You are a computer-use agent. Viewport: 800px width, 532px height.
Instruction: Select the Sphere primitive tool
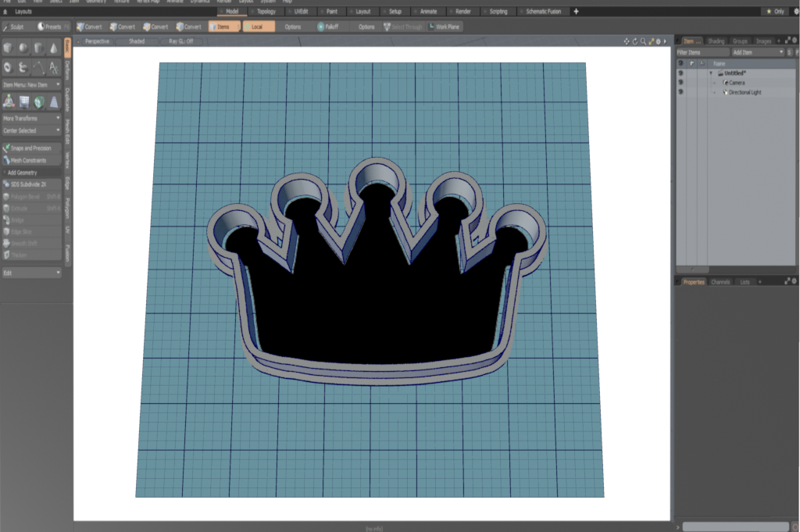coord(23,48)
